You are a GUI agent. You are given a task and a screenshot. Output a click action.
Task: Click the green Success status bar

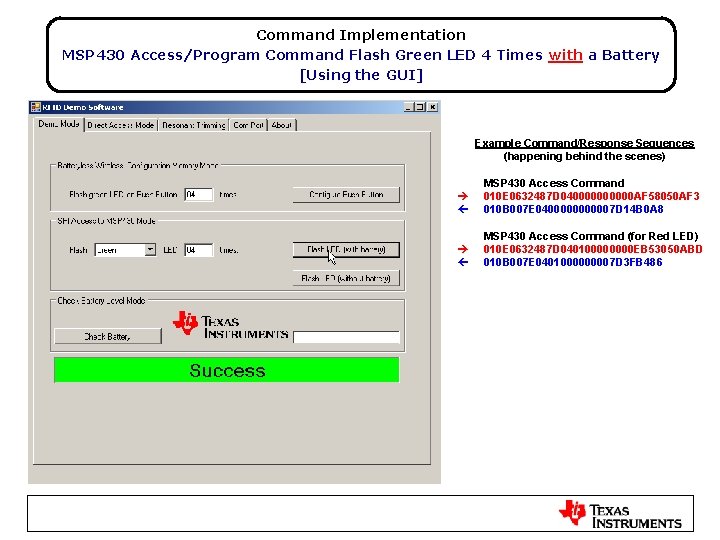(226, 370)
